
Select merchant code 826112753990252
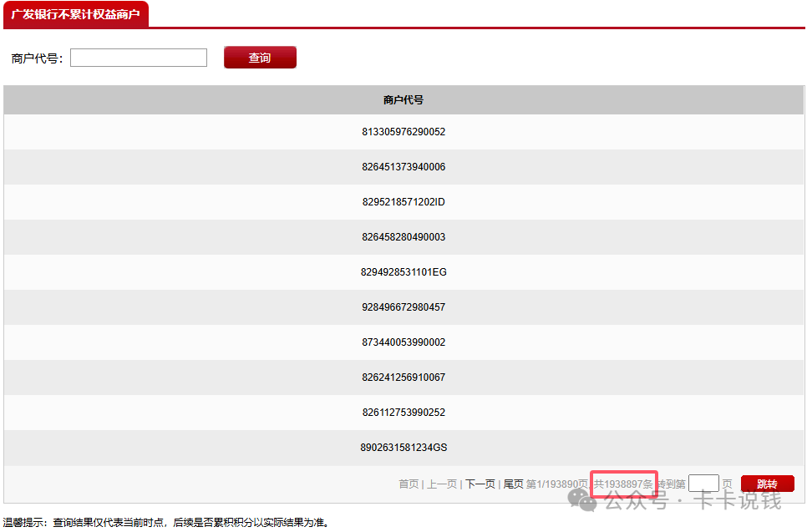[403, 412]
